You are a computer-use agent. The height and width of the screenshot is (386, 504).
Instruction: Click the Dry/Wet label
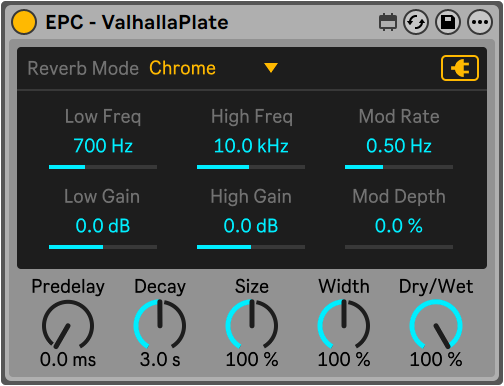tap(436, 287)
